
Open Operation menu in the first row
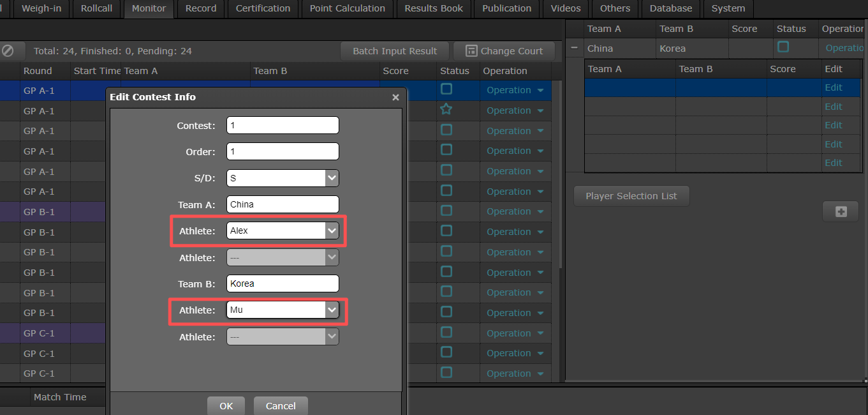pyautogui.click(x=515, y=90)
